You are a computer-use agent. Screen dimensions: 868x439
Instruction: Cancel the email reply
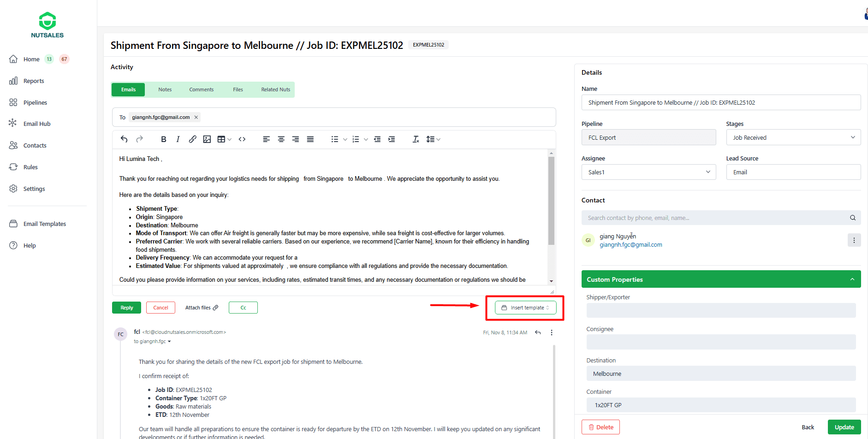click(161, 308)
